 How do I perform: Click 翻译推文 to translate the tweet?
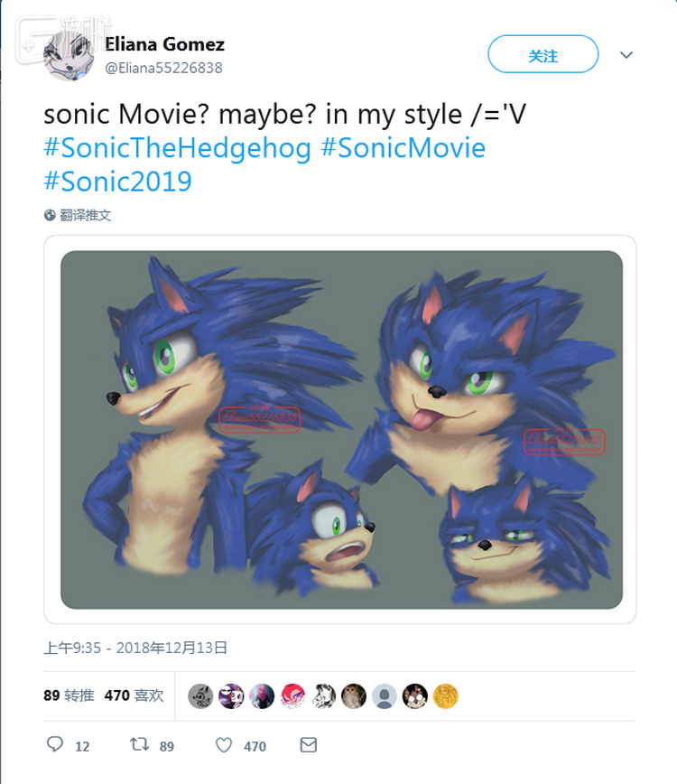click(86, 215)
